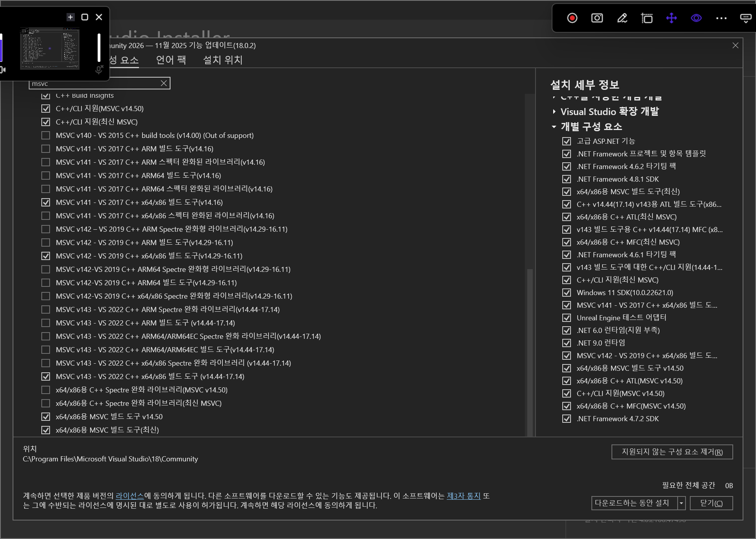756x539 pixels.
Task: Switch to the 설치 위치 tab
Action: 222,60
